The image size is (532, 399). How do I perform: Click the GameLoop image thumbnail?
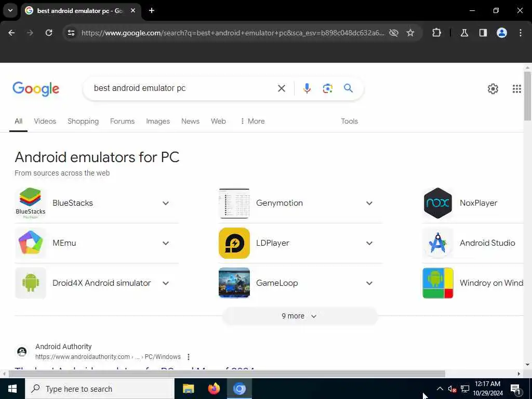pyautogui.click(x=234, y=283)
